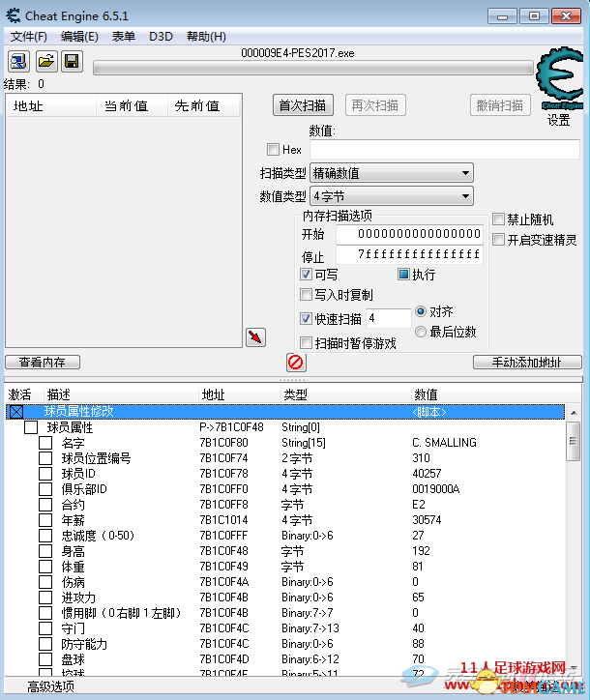Toggle the 执行 checkbox

403,275
